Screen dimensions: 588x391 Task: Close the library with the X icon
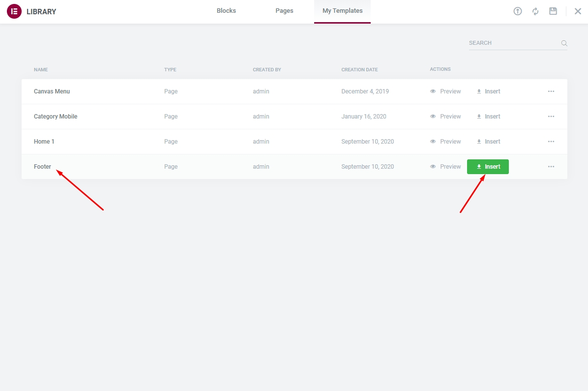578,11
